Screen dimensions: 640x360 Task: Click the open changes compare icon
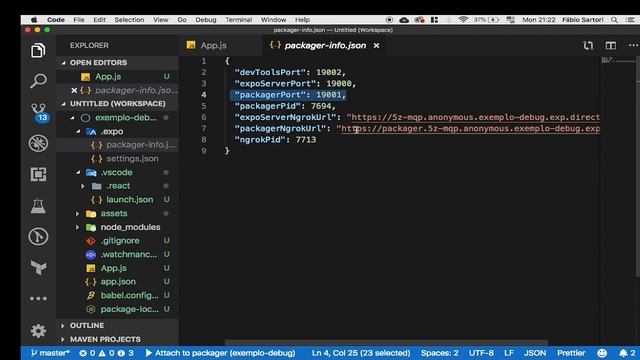[588, 45]
